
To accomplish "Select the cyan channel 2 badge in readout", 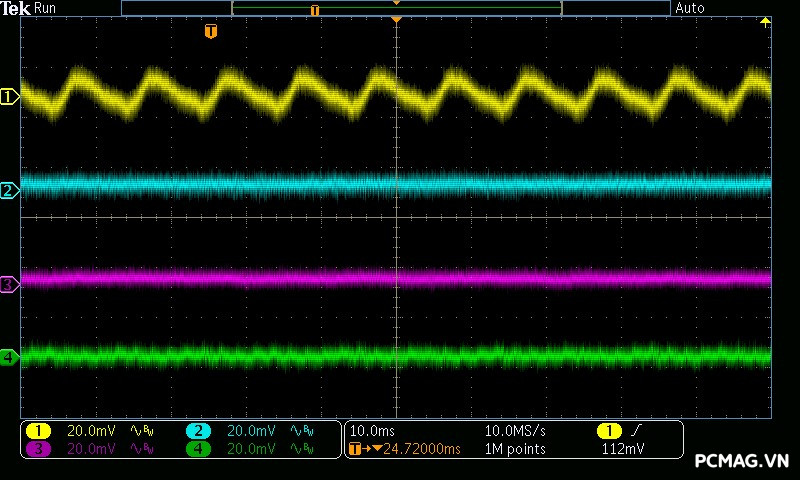I will point(198,431).
